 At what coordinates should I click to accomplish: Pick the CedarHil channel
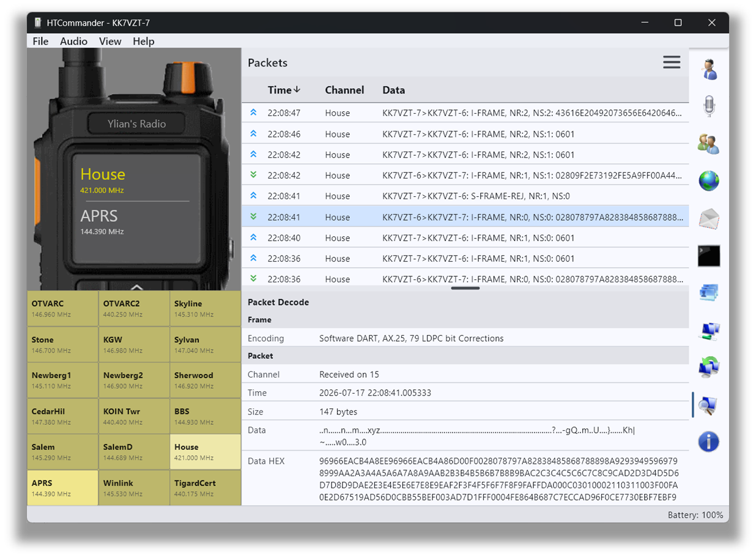[x=62, y=416]
